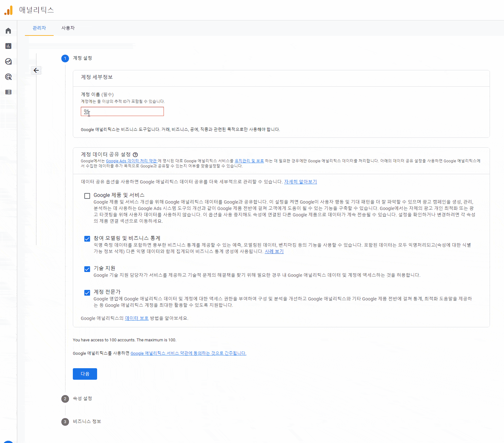Screen dimensions: 504x443
Task: Switch to the 관리자 tab
Action: 39,28
